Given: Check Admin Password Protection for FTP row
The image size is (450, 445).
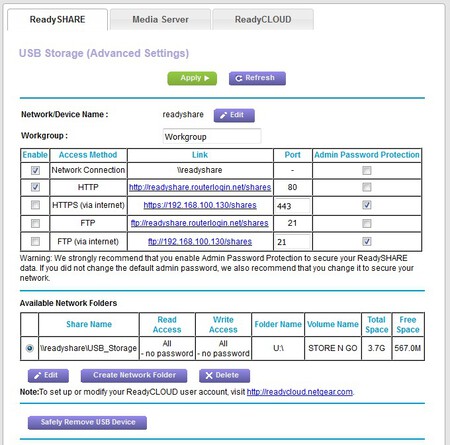Looking at the screenshot, I should pos(367,223).
